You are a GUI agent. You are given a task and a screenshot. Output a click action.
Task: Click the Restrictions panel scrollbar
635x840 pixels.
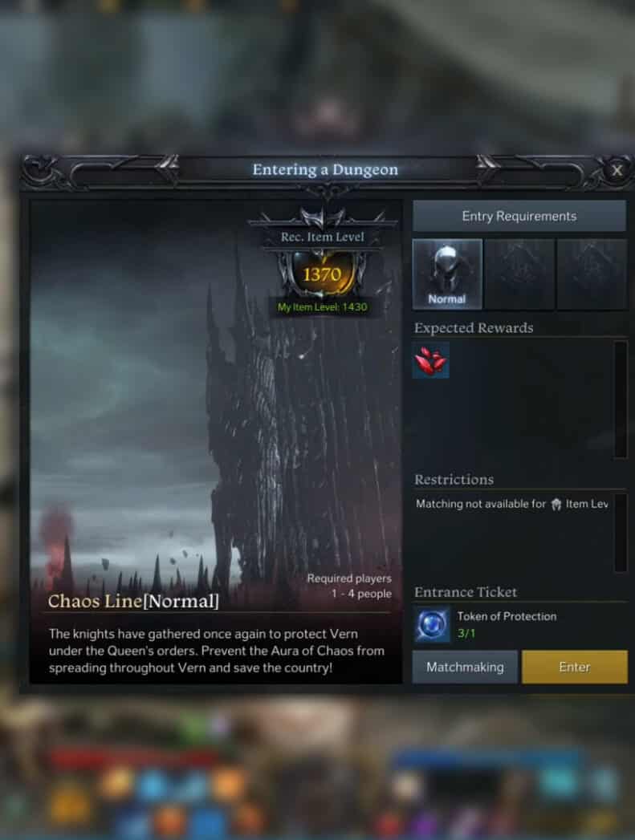(x=621, y=533)
